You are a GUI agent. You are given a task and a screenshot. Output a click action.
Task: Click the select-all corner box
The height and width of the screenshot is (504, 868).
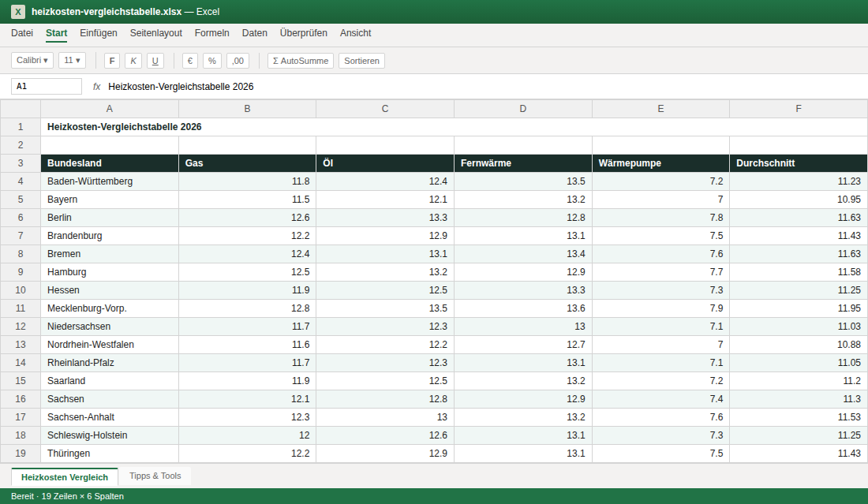pyautogui.click(x=21, y=109)
